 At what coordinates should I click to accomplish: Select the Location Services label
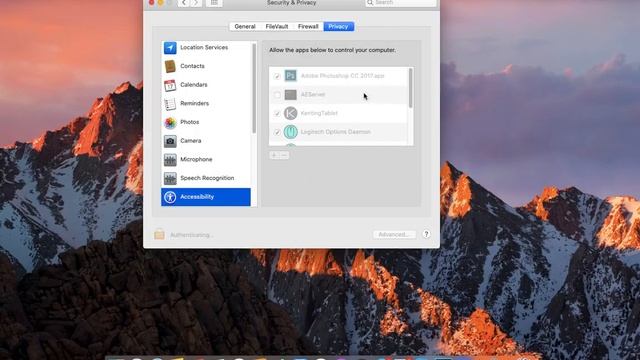click(x=204, y=47)
